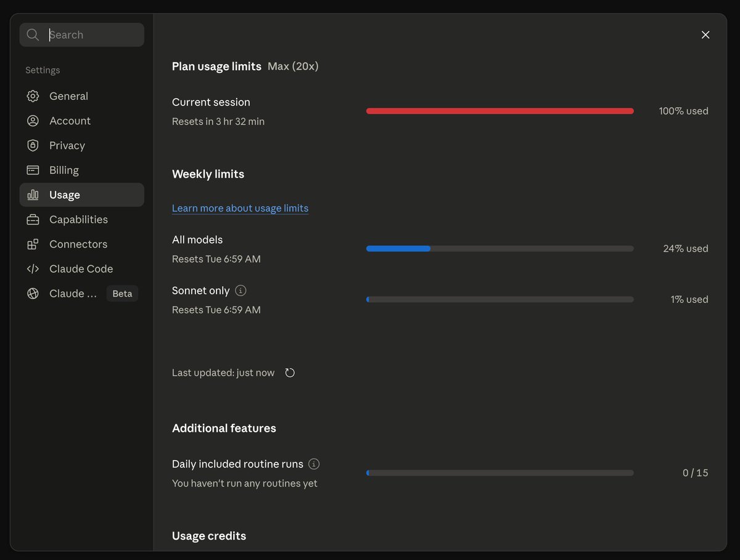
Task: Click the 'Max (20x)' plan label
Action: pos(293,66)
